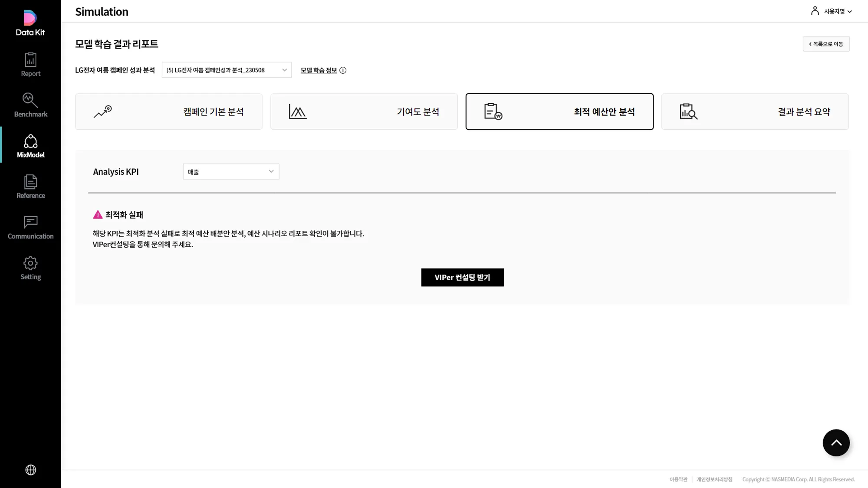Viewport: 868px width, 488px height.
Task: Expand the 사용자명 user dropdown
Action: pyautogui.click(x=838, y=11)
